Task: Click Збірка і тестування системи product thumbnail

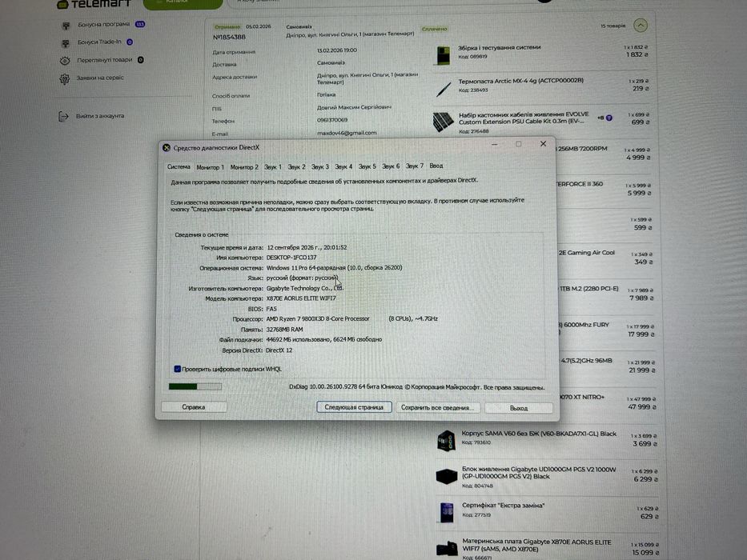Action: pyautogui.click(x=443, y=55)
